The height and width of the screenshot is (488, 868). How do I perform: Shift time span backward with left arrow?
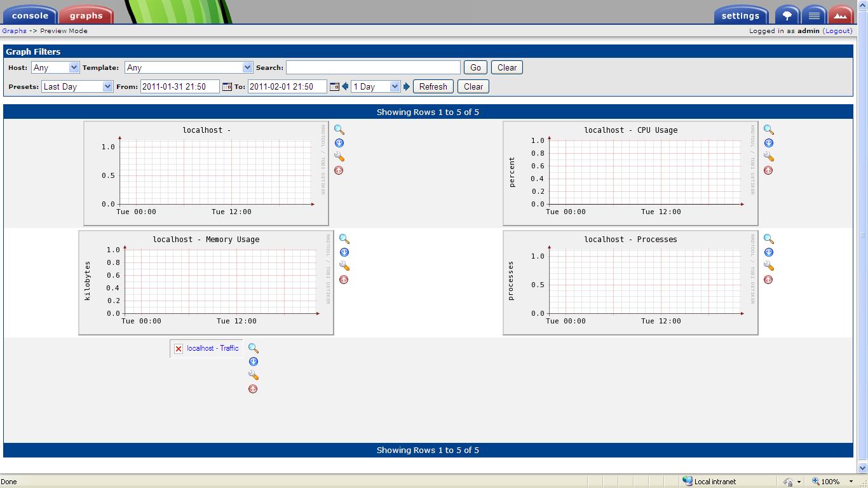coord(345,86)
